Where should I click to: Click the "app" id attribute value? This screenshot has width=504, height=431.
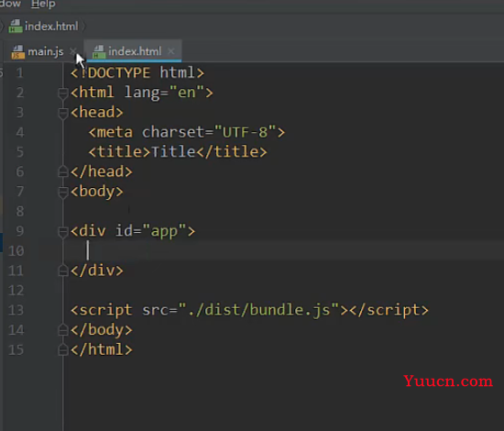(x=164, y=231)
